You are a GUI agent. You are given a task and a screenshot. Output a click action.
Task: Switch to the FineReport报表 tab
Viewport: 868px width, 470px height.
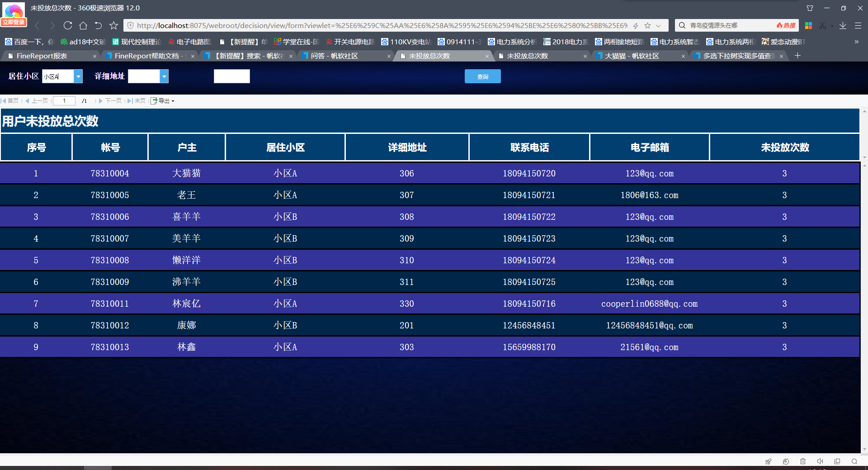pos(42,56)
